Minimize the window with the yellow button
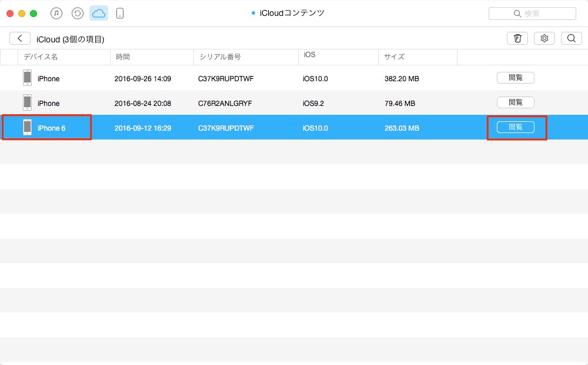588x365 pixels. (22, 14)
